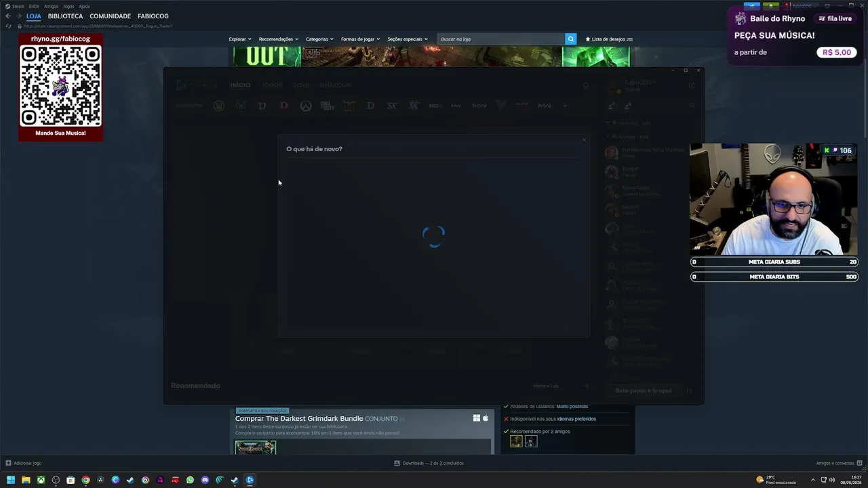Open Battle.net notifications bell
Viewport: 868px width, 488px height.
tap(586, 85)
